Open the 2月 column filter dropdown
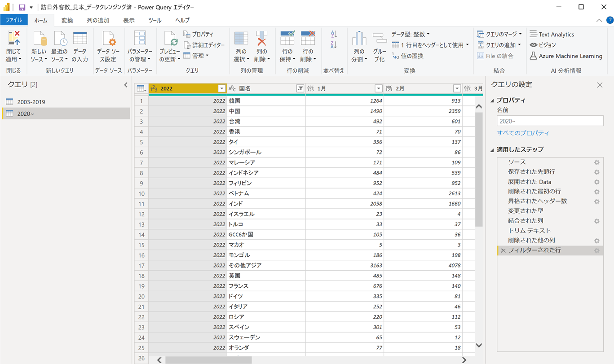614x364 pixels. pyautogui.click(x=457, y=88)
